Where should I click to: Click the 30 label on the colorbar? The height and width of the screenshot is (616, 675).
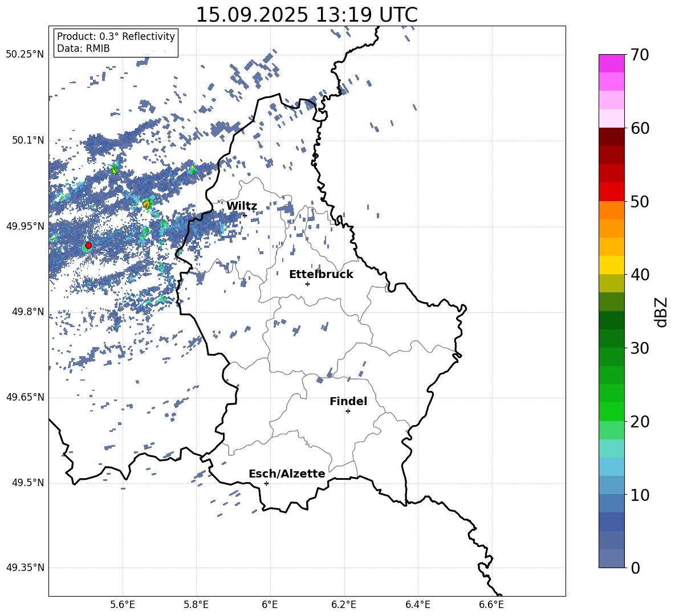pos(640,348)
